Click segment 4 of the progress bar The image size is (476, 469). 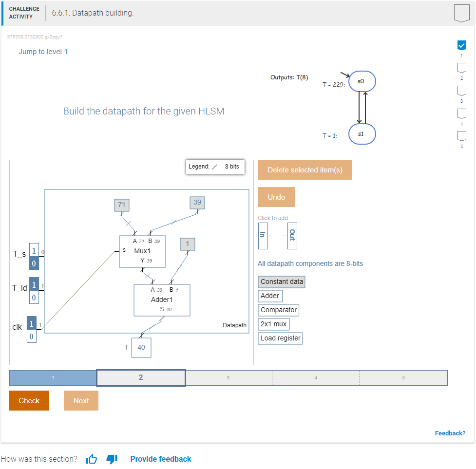(316, 377)
